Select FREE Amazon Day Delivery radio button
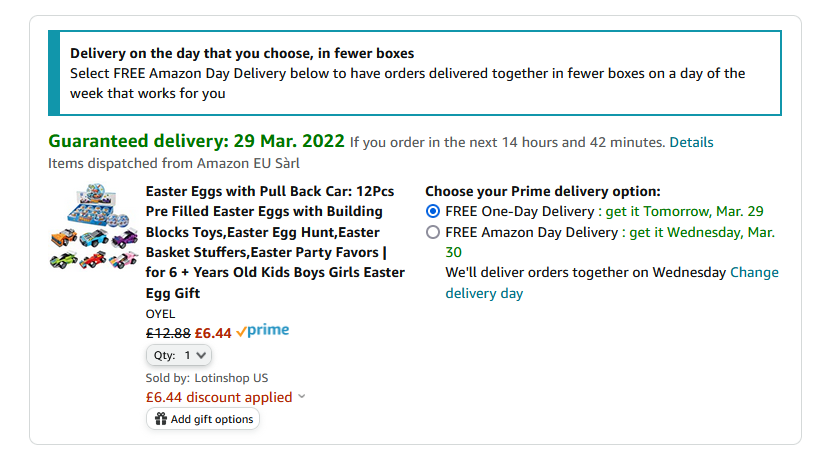The image size is (821, 455). 433,232
